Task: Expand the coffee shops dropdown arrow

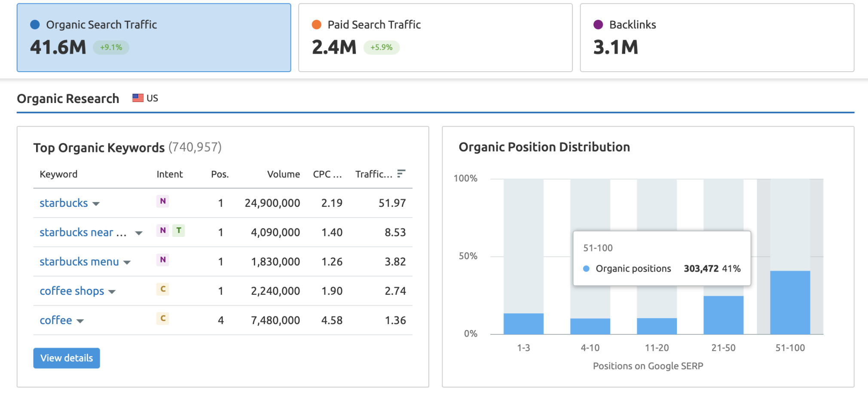Action: (x=112, y=292)
